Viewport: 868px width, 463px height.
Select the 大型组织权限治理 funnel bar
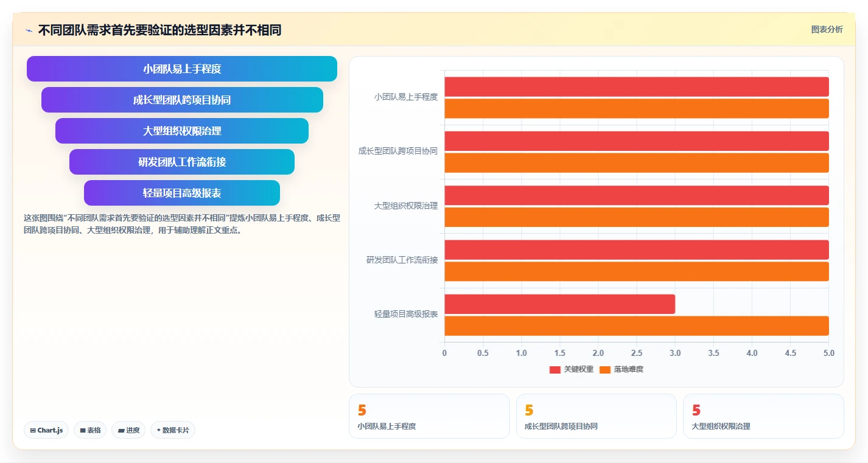[182, 131]
